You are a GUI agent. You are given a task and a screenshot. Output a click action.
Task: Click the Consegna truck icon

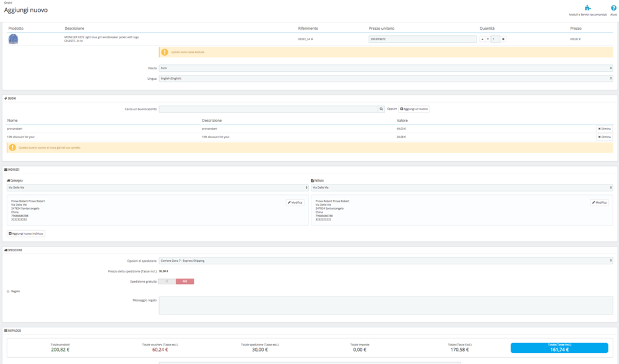click(x=8, y=180)
